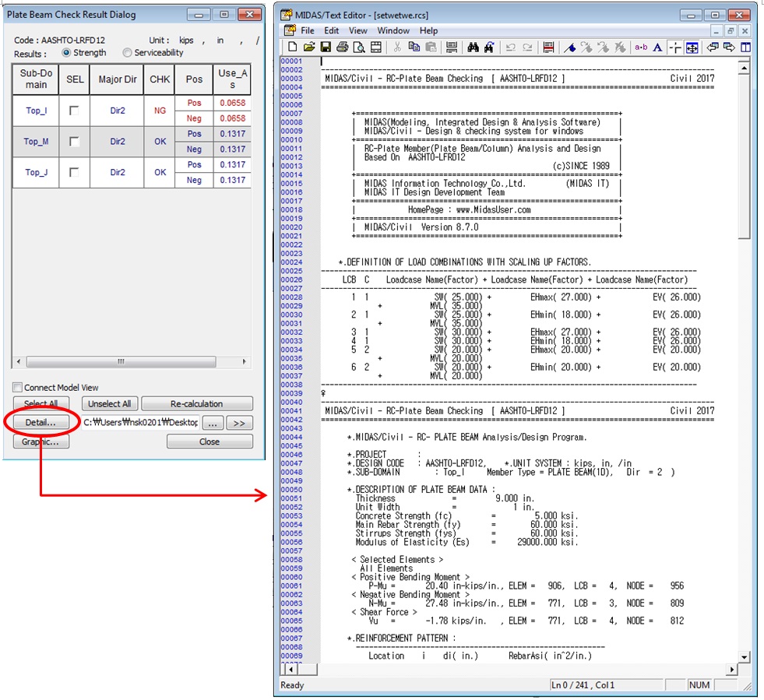Check the SEL box for Top_I
Screen dimensions: 764x700
point(74,111)
